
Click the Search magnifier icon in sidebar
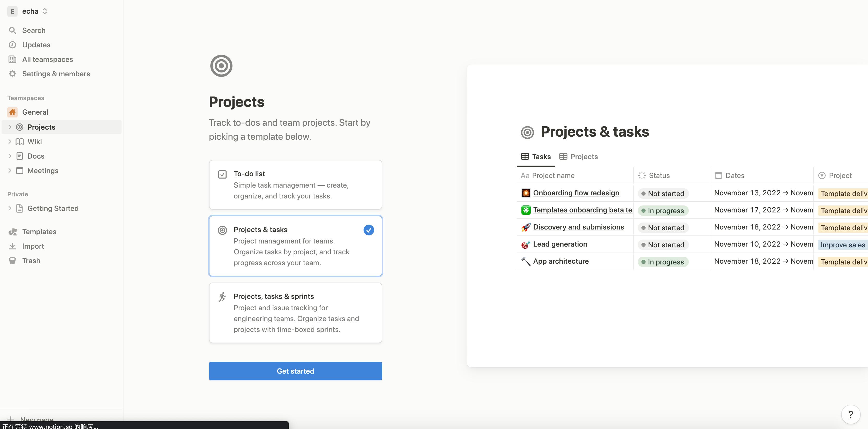click(x=12, y=30)
